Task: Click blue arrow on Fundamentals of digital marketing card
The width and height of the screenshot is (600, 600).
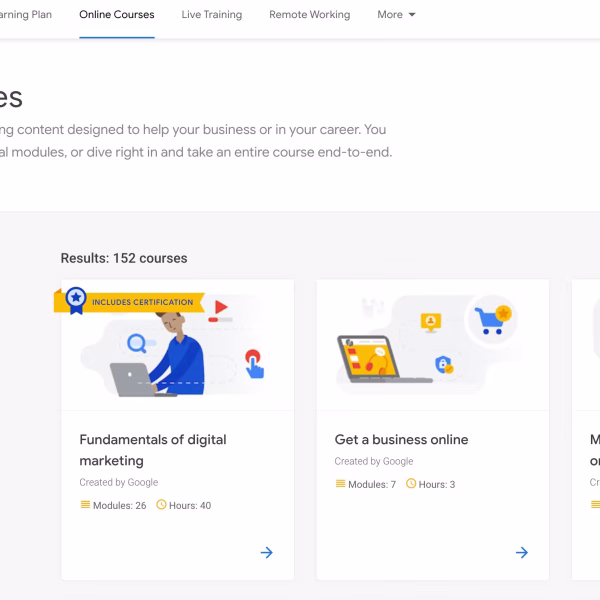Action: (266, 552)
